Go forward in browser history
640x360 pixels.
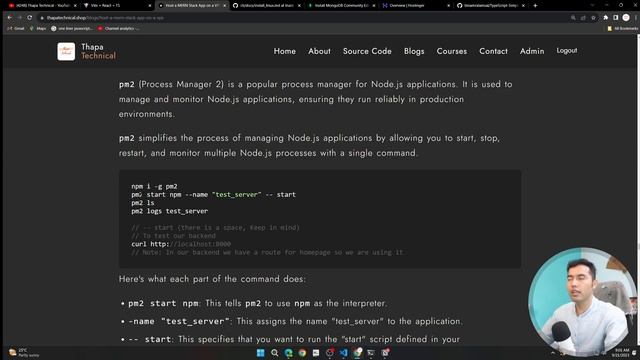point(20,18)
